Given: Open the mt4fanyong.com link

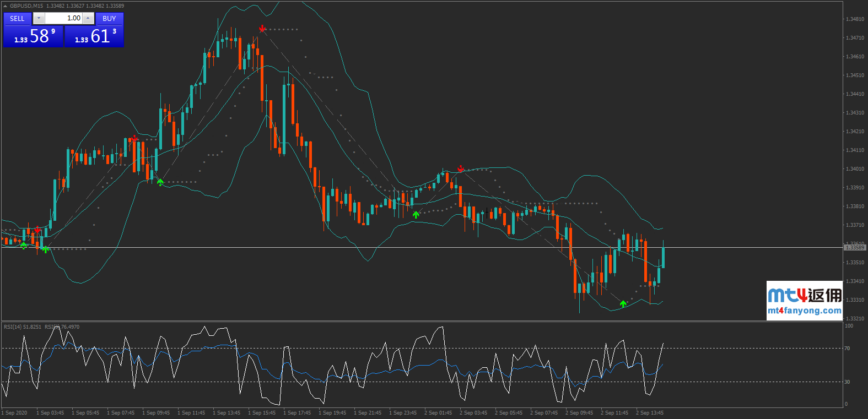Looking at the screenshot, I should tap(804, 311).
